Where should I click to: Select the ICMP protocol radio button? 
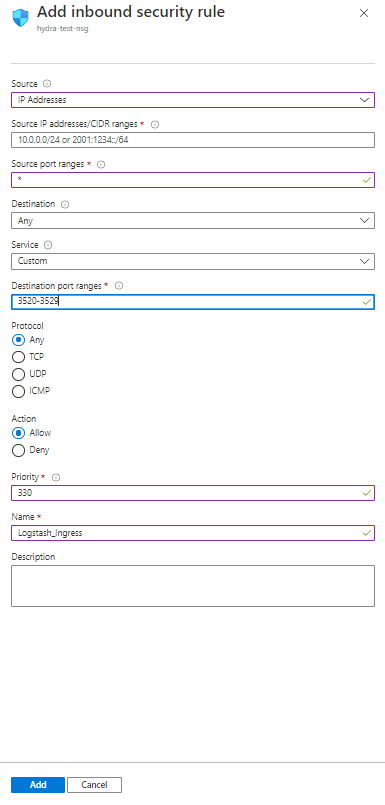tap(18, 391)
